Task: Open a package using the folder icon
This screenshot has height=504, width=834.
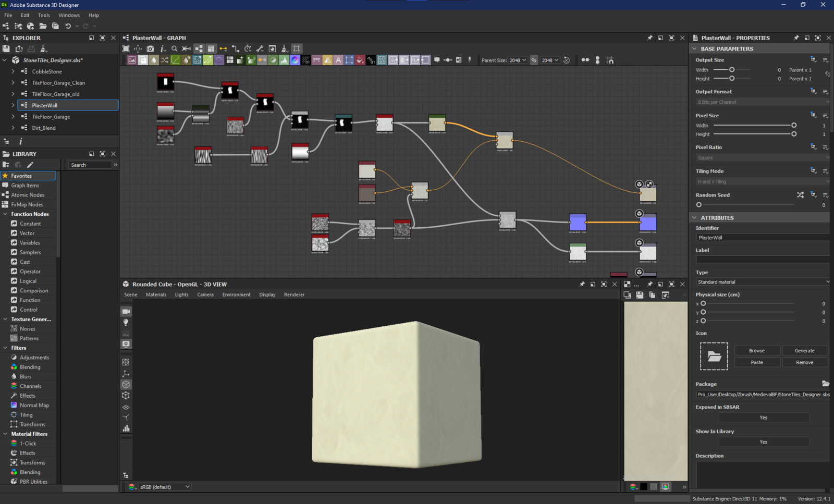Action: click(43, 26)
